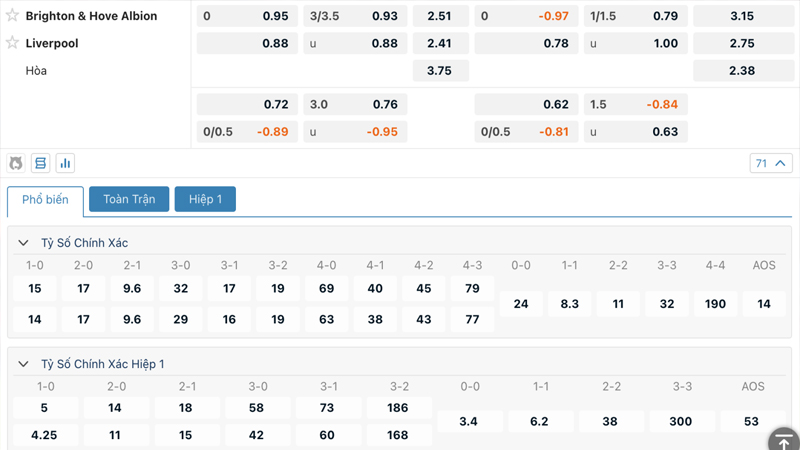Open the stacked rows layout icon

coord(40,163)
